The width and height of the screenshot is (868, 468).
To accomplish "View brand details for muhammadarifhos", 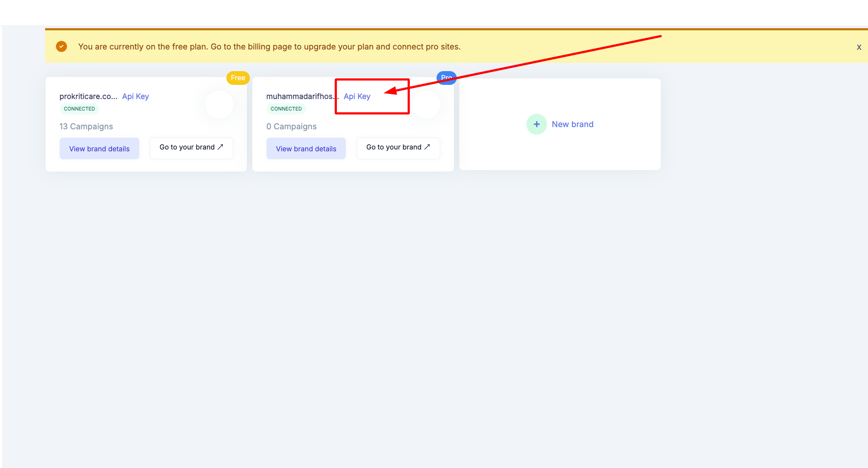I will pos(306,149).
